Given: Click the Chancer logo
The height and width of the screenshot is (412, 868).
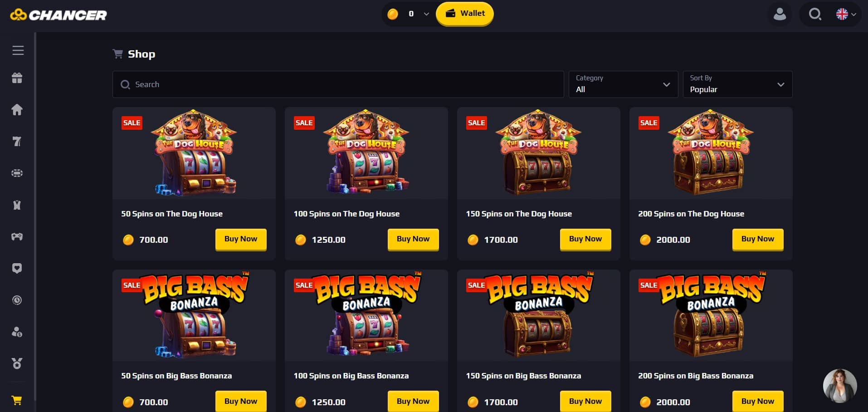Looking at the screenshot, I should [59, 15].
